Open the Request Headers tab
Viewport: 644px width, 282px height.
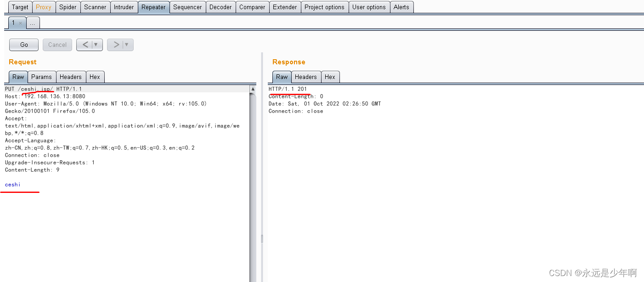pos(71,77)
